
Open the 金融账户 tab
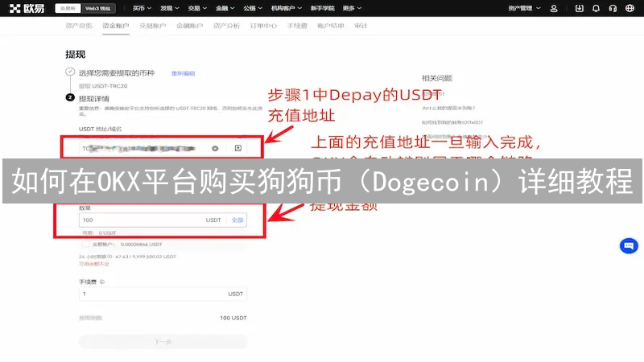point(189,26)
